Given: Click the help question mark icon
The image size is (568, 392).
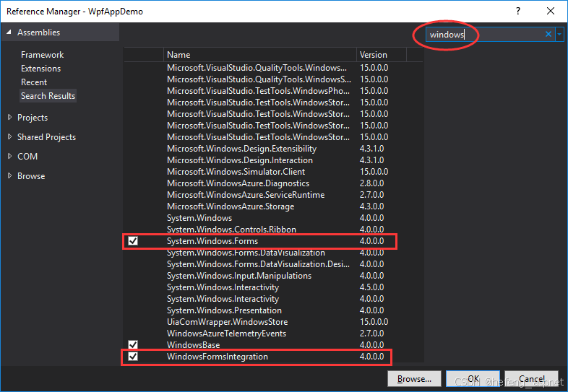Looking at the screenshot, I should (x=518, y=12).
